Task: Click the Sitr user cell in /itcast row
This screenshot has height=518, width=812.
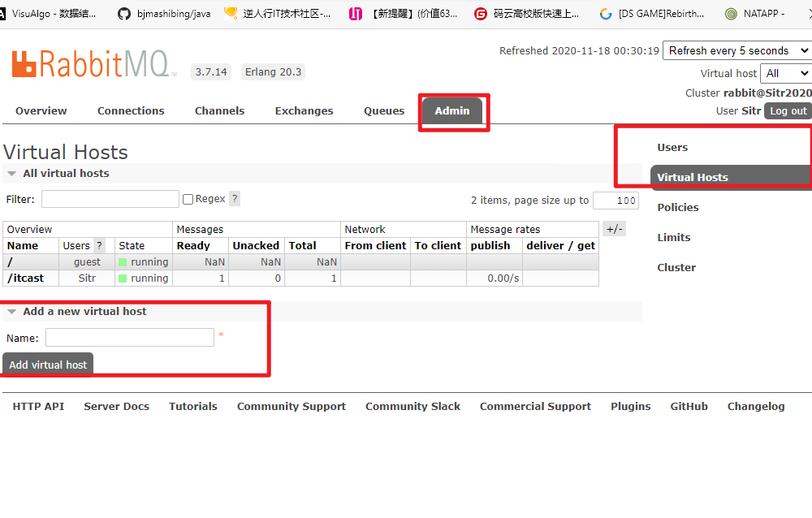Action: tap(87, 278)
